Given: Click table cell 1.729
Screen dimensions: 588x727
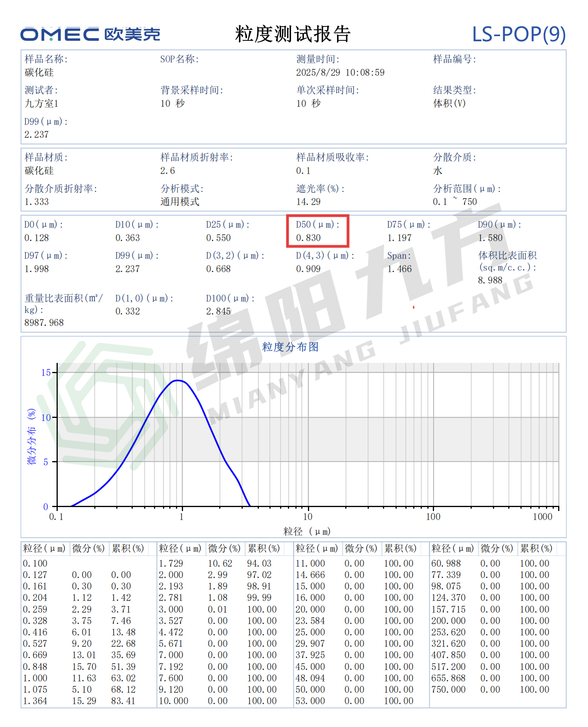Looking at the screenshot, I should [x=171, y=563].
